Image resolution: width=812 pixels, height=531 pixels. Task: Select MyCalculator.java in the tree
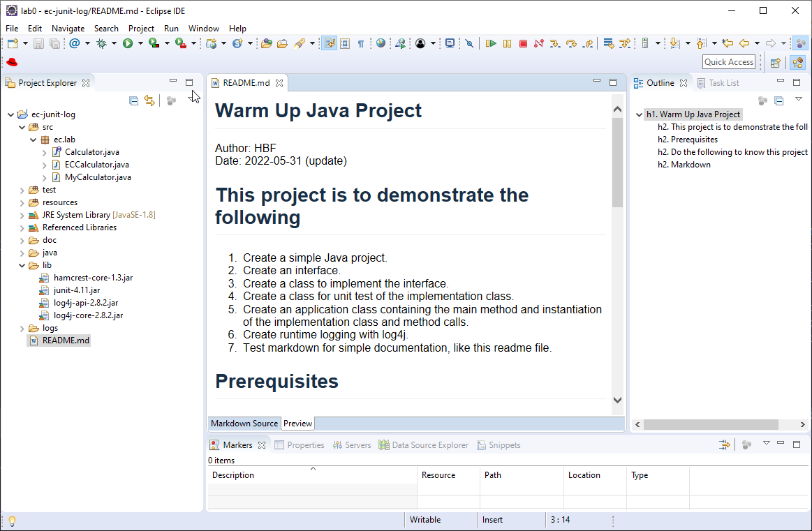[98, 177]
